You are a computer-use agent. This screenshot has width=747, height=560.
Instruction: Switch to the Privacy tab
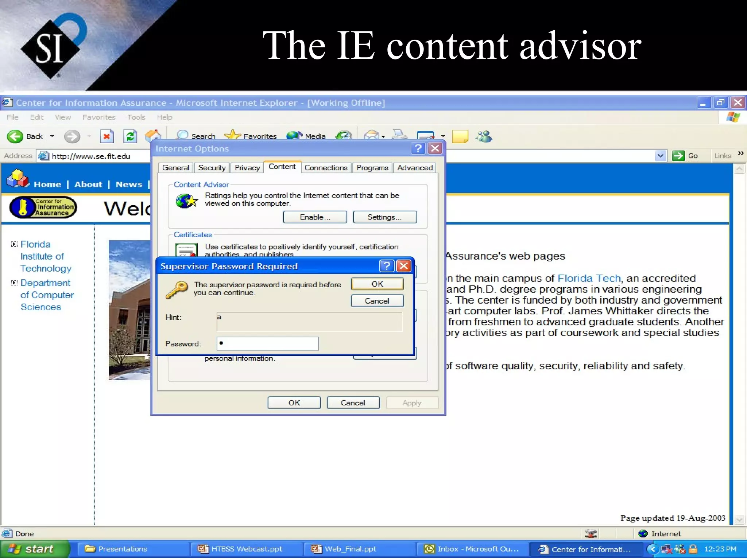click(x=247, y=168)
